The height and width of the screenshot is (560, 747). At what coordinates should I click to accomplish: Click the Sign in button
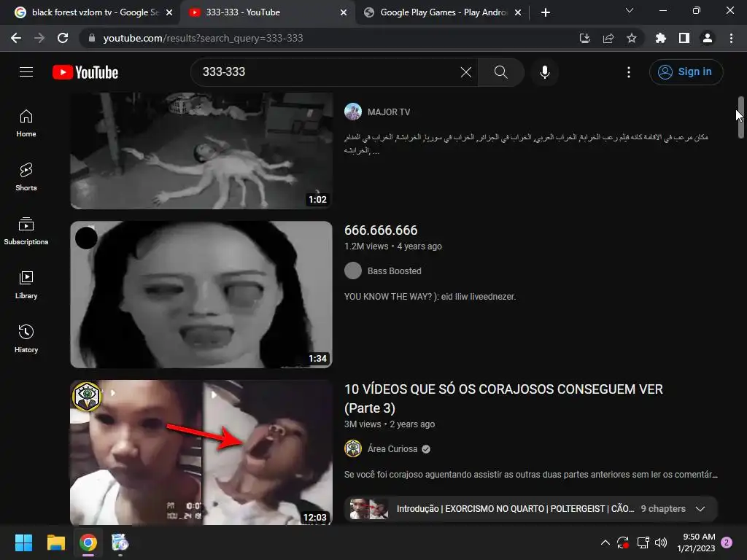686,72
